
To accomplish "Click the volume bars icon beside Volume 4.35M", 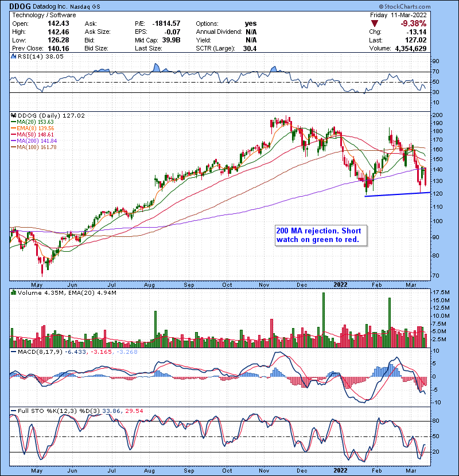I will pos(13,292).
